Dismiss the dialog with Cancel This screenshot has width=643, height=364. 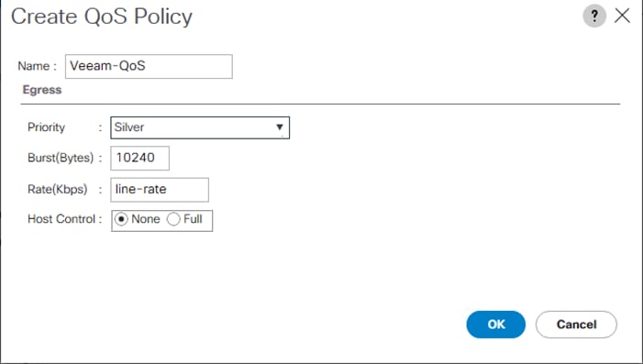pyautogui.click(x=576, y=325)
